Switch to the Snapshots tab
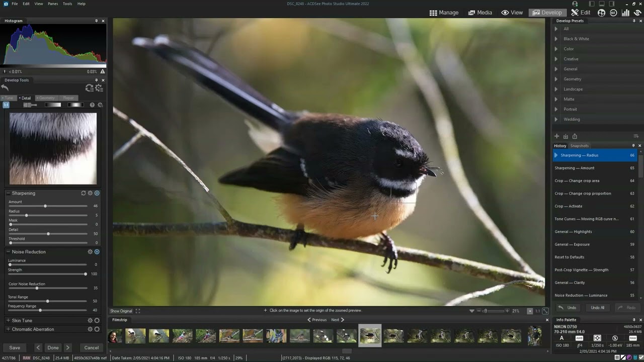644x362 pixels. pos(580,146)
